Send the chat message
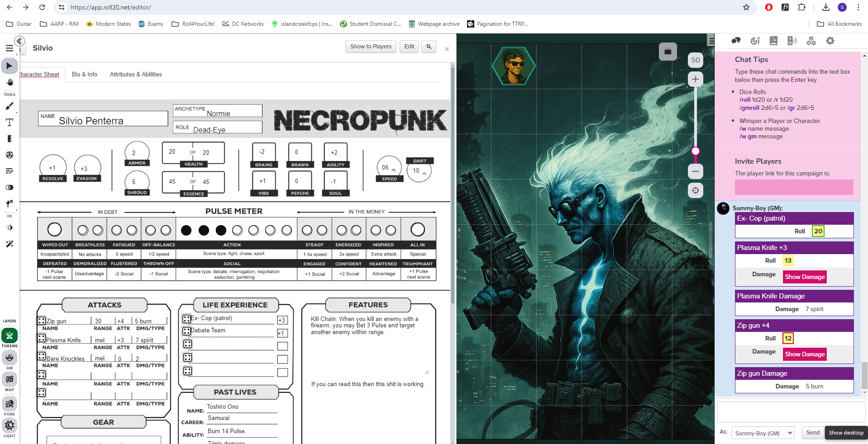Image resolution: width=868 pixels, height=444 pixels. pyautogui.click(x=813, y=433)
